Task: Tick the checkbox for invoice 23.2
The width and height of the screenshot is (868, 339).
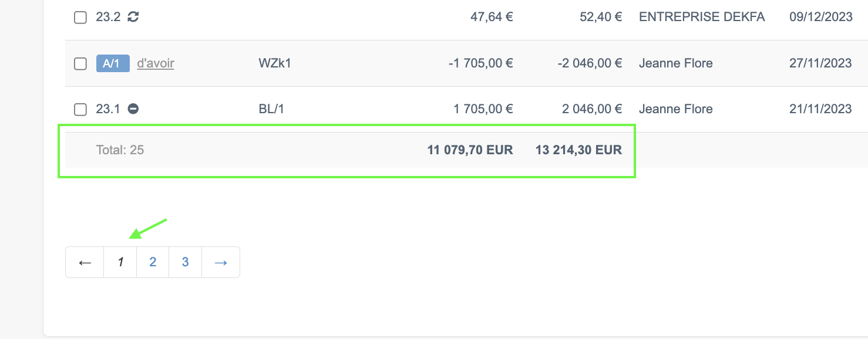Action: coord(80,18)
